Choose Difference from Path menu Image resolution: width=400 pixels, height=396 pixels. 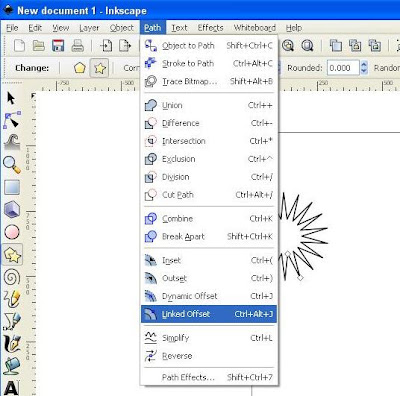tap(209, 123)
